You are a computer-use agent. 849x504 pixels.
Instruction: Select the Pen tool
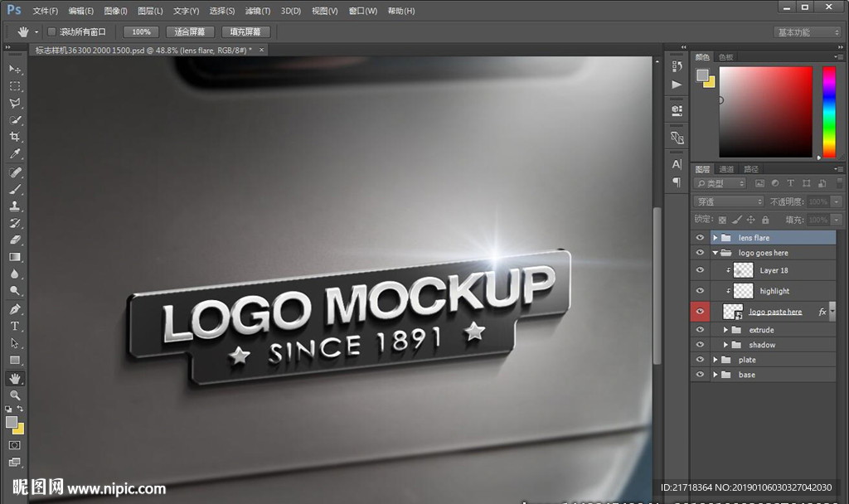pos(15,309)
